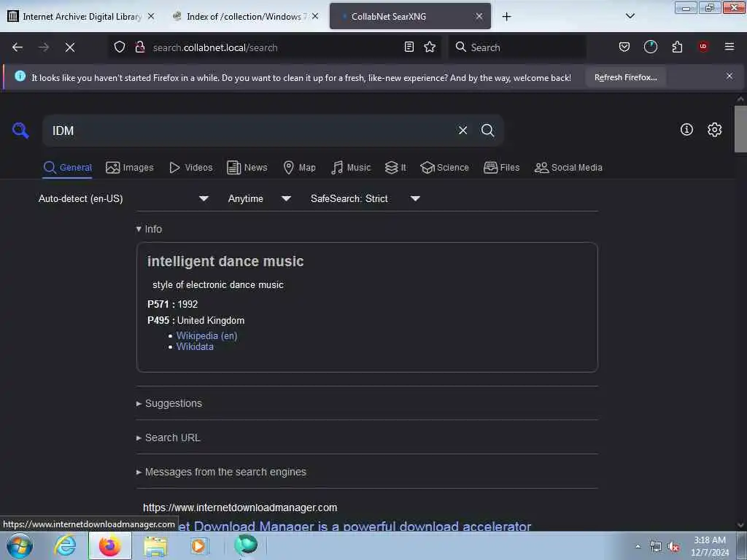Select the Videos search category
Viewport: 747px width, 560px height.
pos(190,168)
